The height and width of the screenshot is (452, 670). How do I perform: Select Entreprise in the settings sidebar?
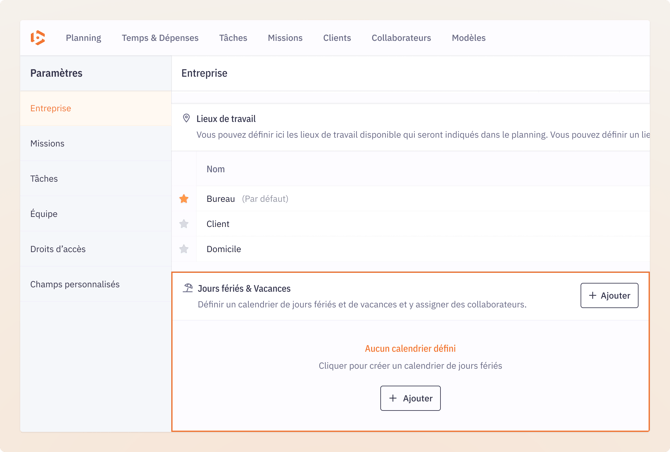51,108
